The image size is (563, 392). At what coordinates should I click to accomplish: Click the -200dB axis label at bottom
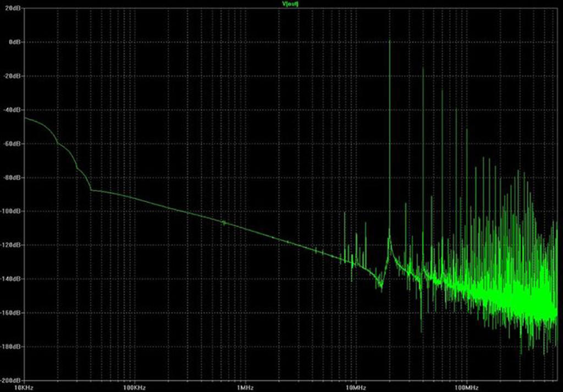pyautogui.click(x=11, y=380)
